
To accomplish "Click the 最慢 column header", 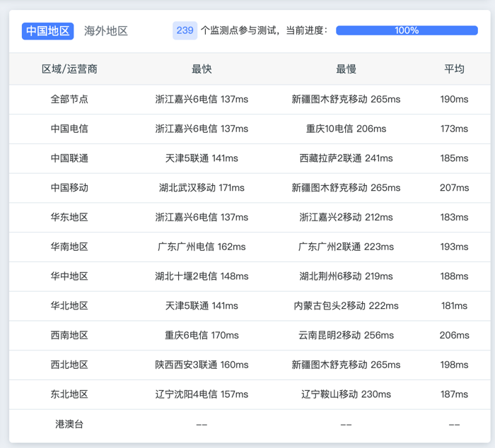I will pyautogui.click(x=346, y=69).
